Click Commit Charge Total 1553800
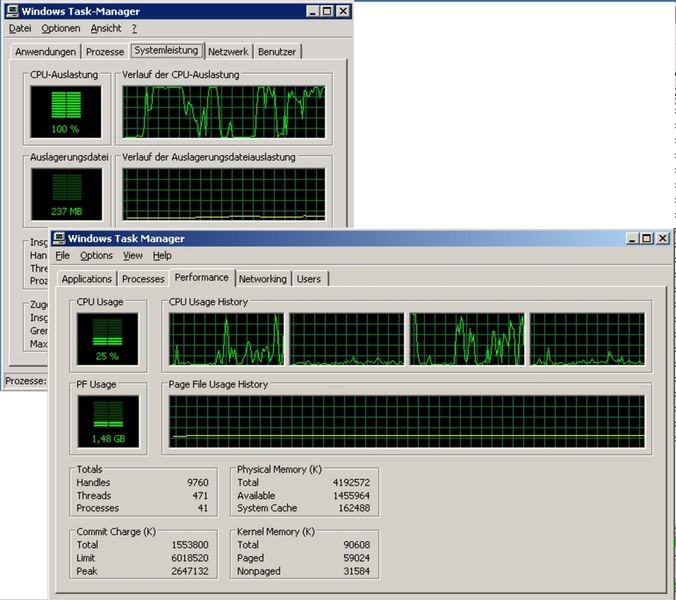The height and width of the screenshot is (600, 676). pos(190,545)
